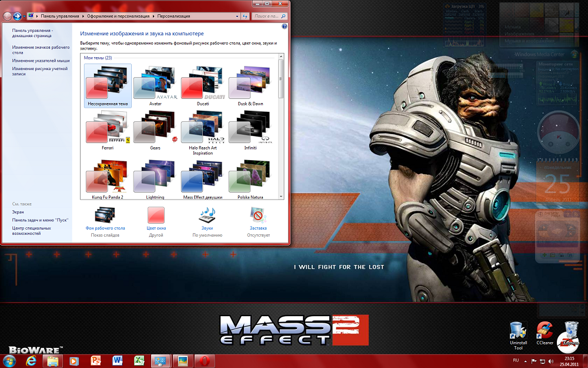
Task: Open the picture viewer taskbar button
Action: pos(183,362)
